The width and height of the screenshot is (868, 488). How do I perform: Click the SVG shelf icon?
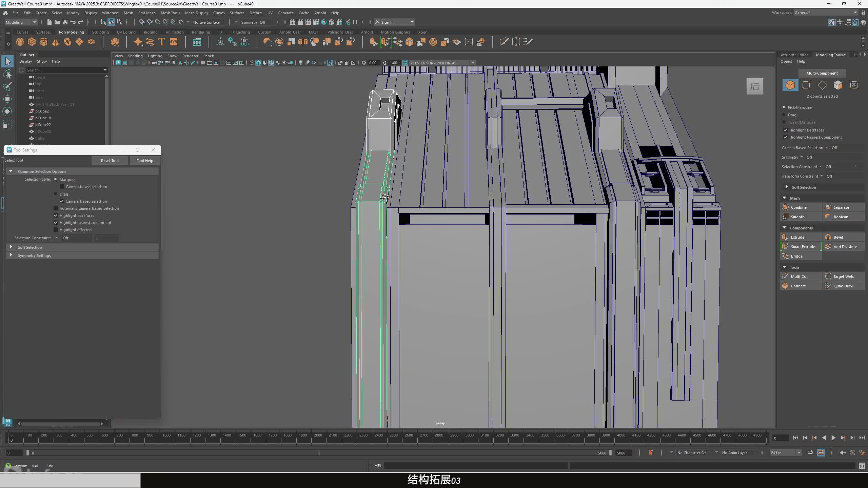174,42
